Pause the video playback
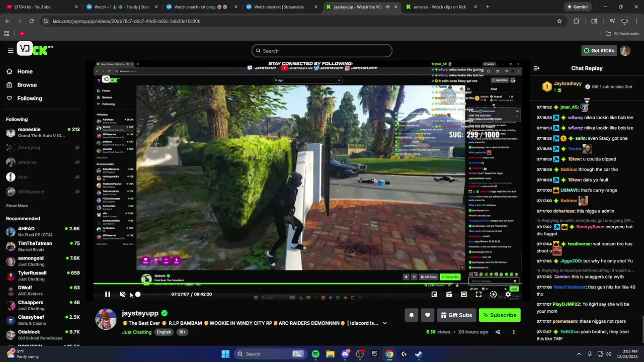The image size is (644, 362). tap(107, 294)
